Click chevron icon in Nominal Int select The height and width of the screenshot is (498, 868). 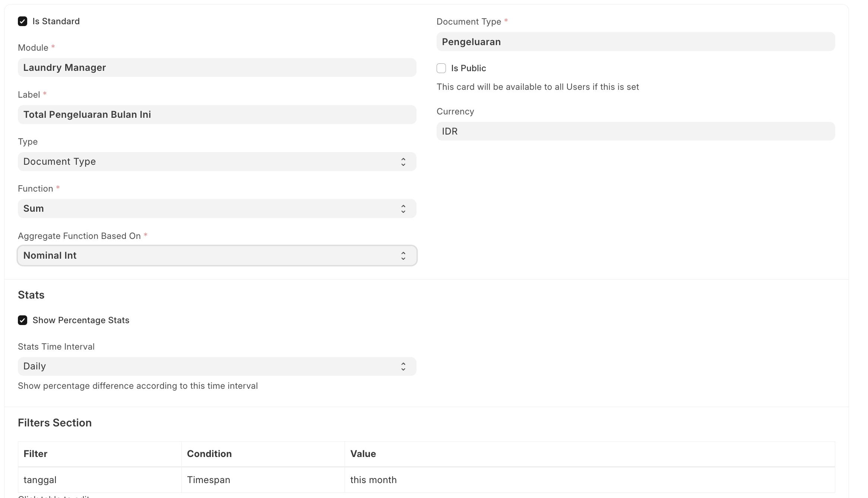(403, 256)
